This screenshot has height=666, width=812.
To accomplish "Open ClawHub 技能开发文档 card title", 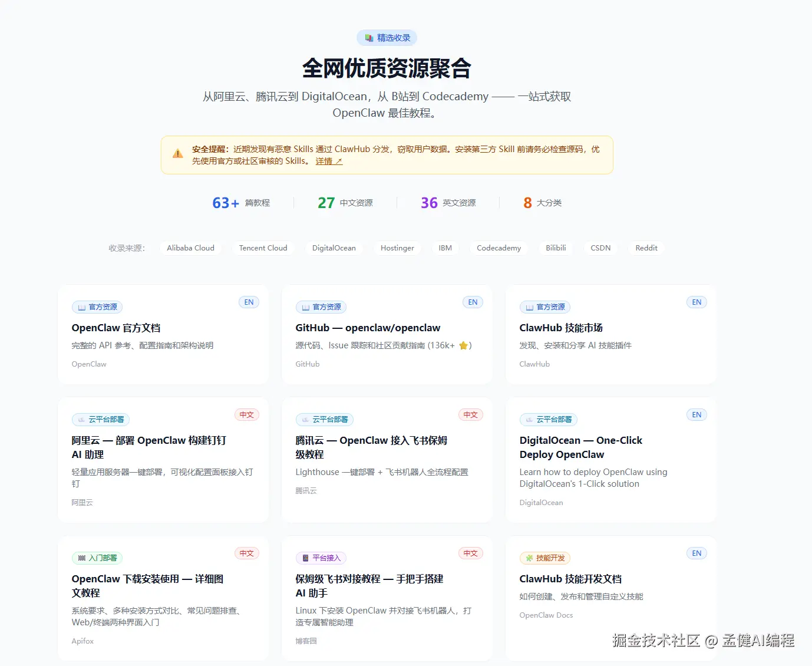I will 570,579.
